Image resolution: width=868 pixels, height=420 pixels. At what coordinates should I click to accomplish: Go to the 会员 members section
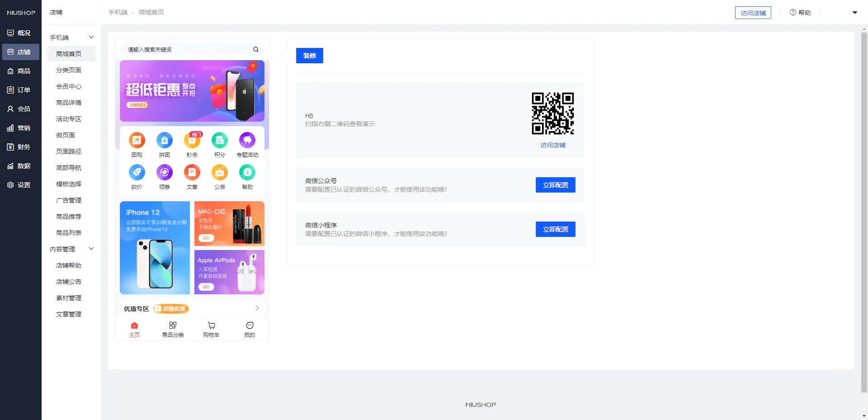pyautogui.click(x=20, y=109)
